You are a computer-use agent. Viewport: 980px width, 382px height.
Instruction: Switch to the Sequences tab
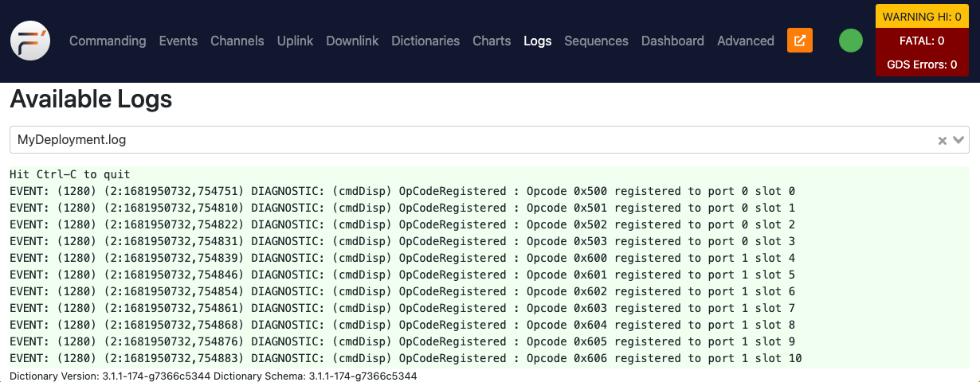(x=596, y=41)
